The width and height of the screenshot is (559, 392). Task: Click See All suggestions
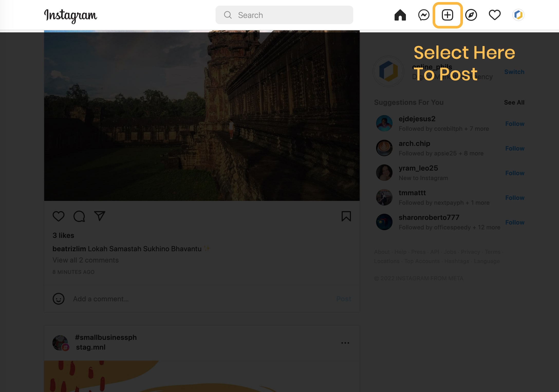point(514,102)
